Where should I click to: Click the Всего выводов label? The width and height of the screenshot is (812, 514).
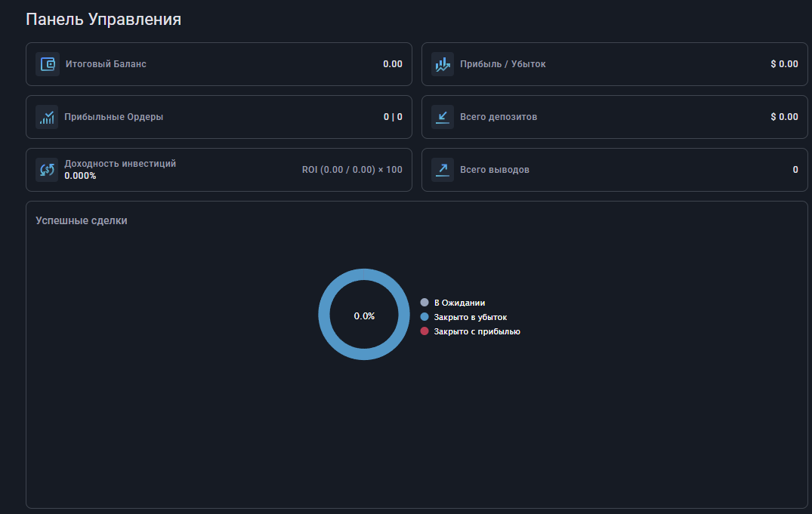[x=495, y=170]
